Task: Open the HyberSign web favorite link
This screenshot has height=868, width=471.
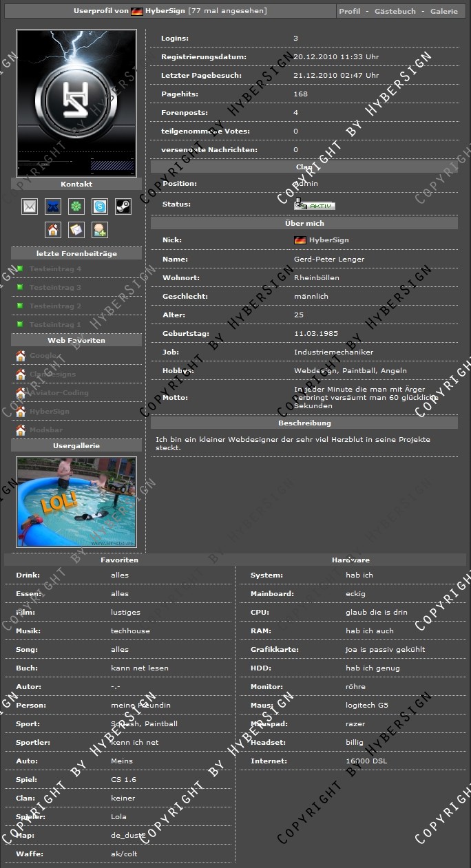Action: 49,412
